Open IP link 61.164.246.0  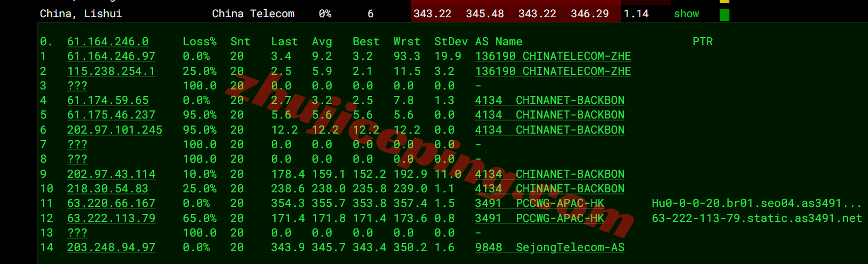(108, 41)
